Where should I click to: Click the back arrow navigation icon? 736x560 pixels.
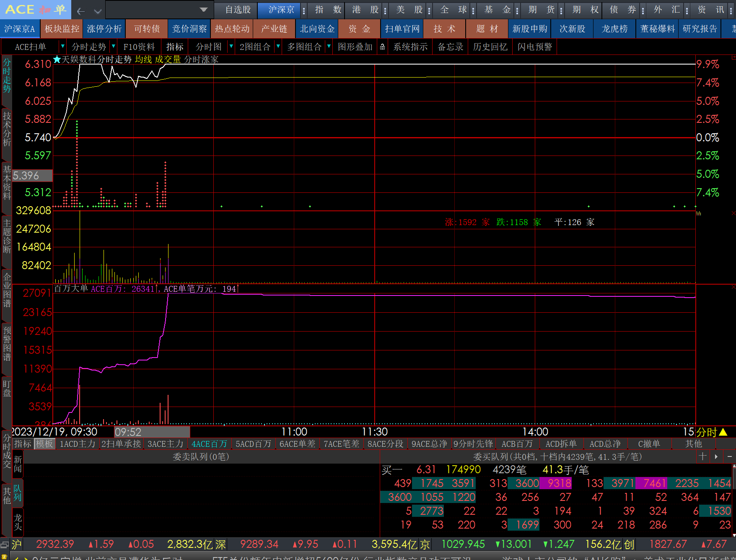[81, 11]
